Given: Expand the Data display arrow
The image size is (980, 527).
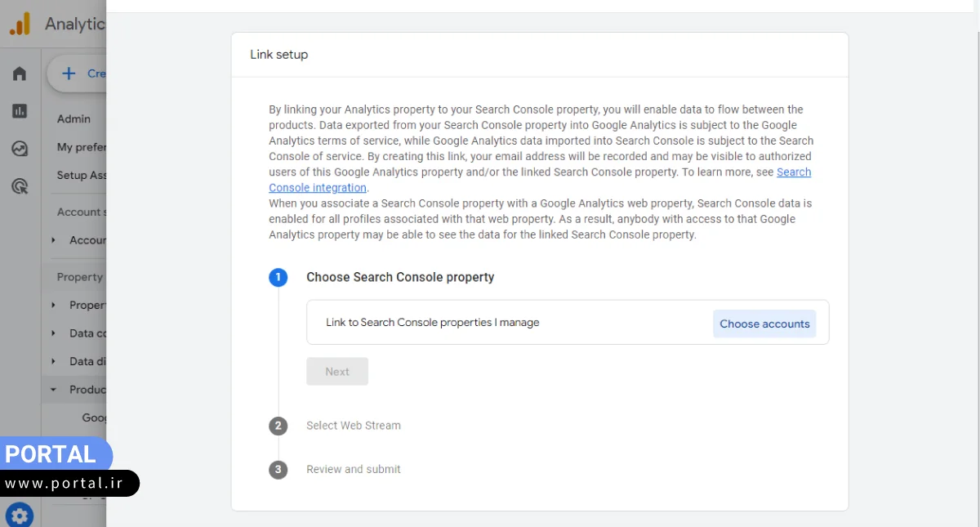Looking at the screenshot, I should tap(54, 361).
